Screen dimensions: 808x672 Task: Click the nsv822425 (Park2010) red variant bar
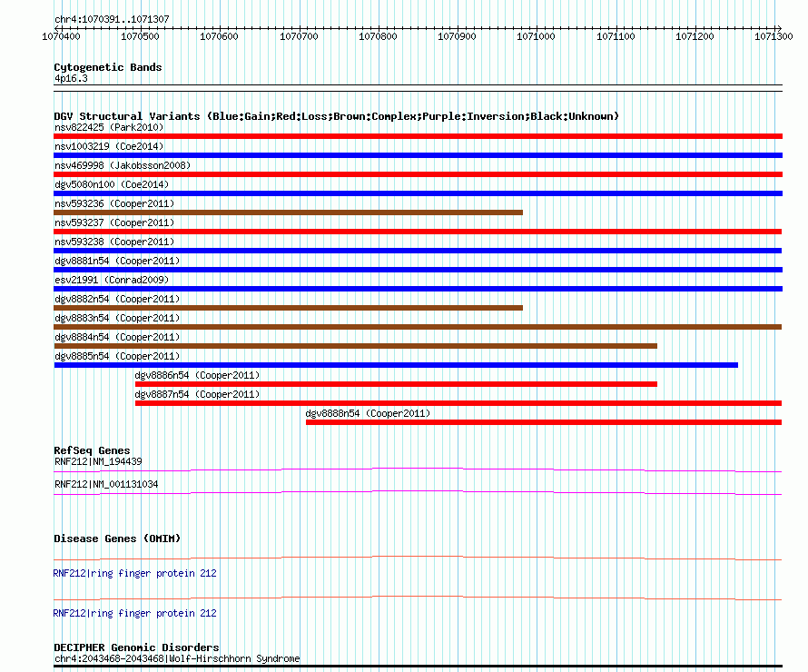point(418,136)
